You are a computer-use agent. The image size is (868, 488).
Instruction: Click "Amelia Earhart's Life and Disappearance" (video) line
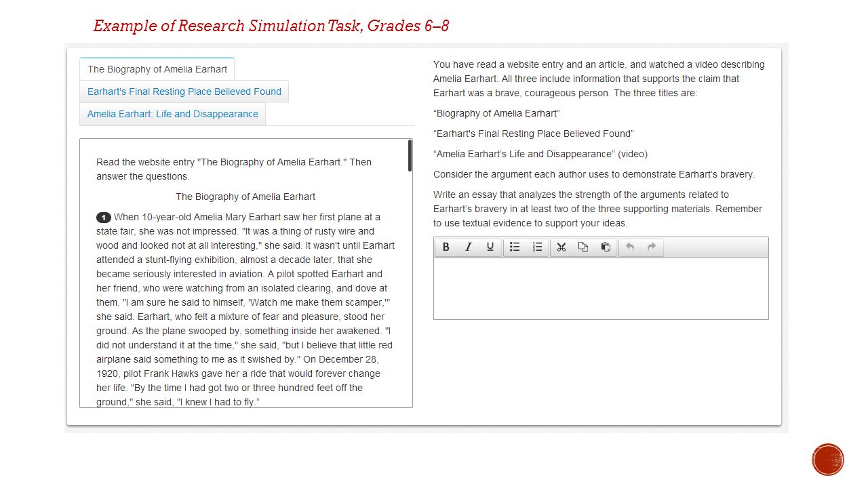[540, 154]
